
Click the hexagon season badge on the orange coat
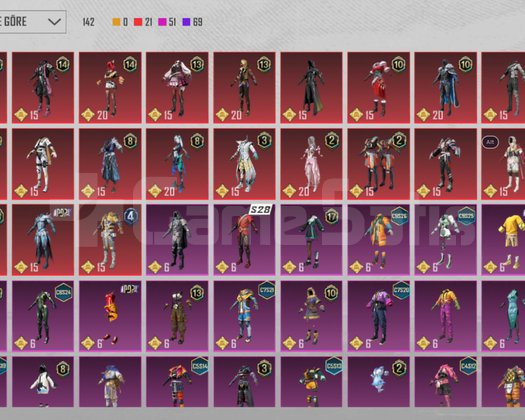(399, 216)
